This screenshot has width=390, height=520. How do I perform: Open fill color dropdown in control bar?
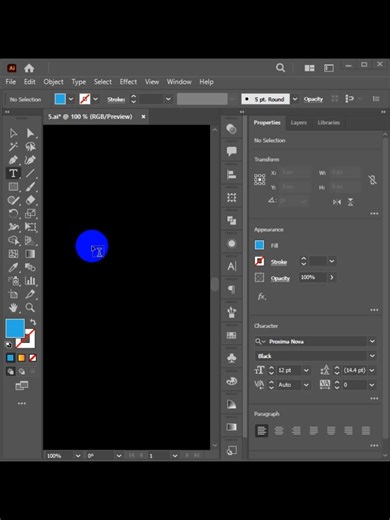click(71, 99)
